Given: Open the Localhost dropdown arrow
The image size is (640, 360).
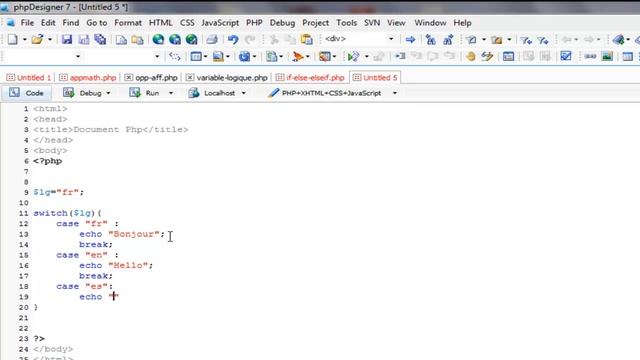Looking at the screenshot, I should [244, 93].
